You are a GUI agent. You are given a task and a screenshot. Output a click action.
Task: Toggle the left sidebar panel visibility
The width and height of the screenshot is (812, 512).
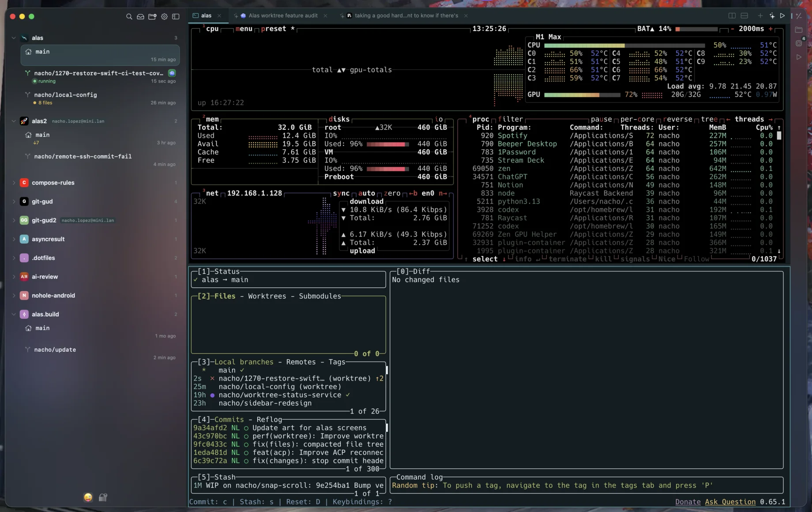coord(176,16)
